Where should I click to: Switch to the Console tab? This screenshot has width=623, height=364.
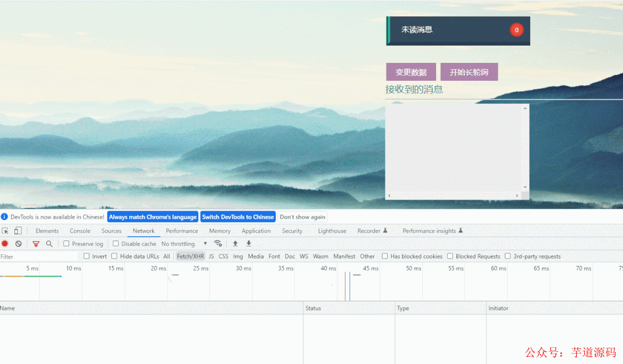pos(80,230)
